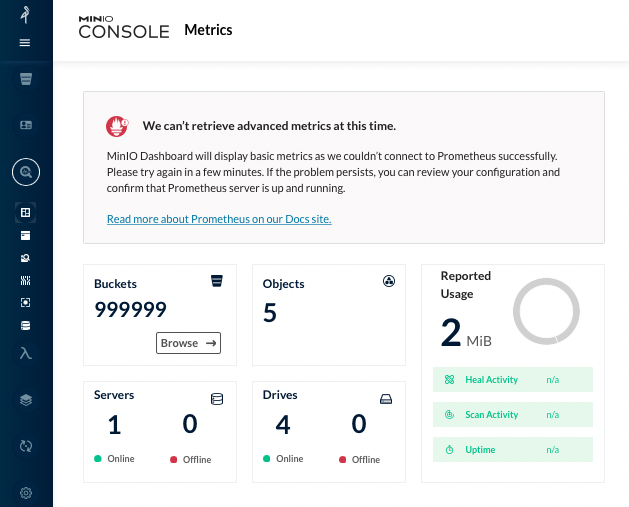Click the Browse button in Buckets card
The width and height of the screenshot is (629, 507).
tap(189, 343)
